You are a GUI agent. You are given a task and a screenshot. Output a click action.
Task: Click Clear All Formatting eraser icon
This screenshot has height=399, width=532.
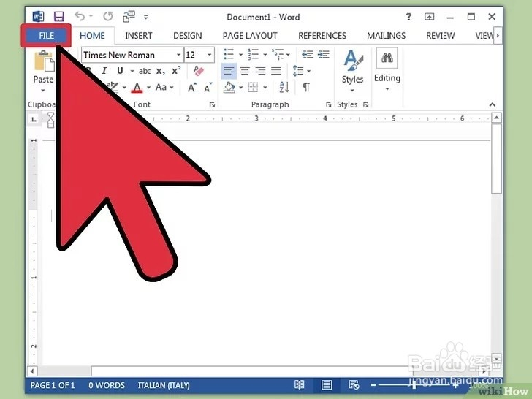pos(199,71)
